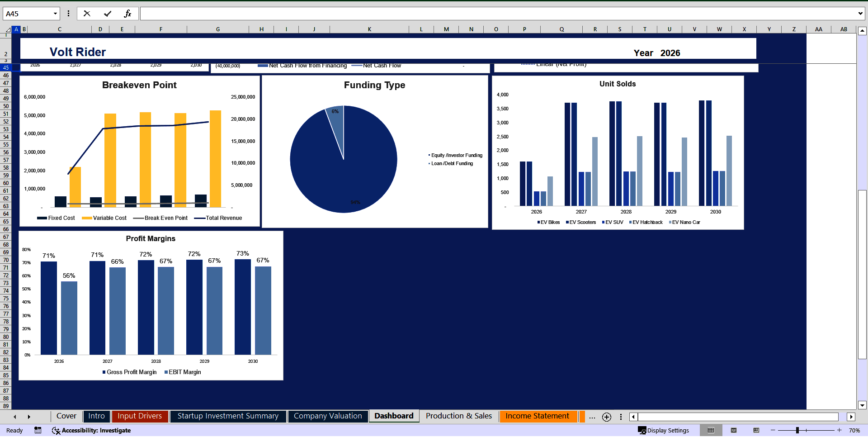Viewport: 868px width, 437px height.
Task: Click the Funding Type chart title
Action: (x=374, y=85)
